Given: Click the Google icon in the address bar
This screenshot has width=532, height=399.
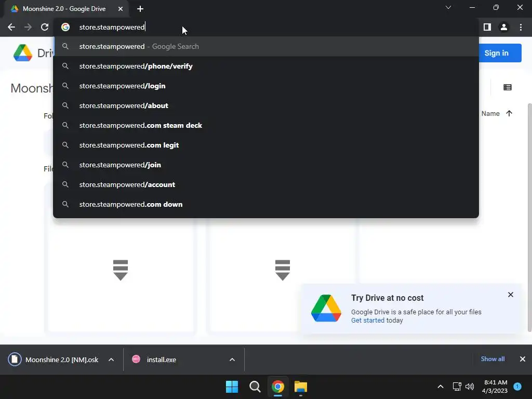Looking at the screenshot, I should click(65, 27).
